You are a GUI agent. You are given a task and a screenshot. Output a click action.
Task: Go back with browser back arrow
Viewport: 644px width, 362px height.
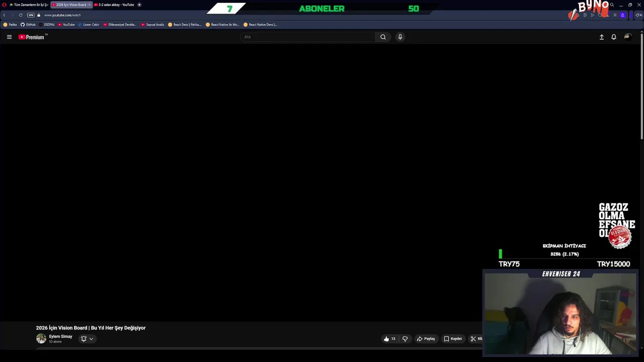click(x=5, y=15)
